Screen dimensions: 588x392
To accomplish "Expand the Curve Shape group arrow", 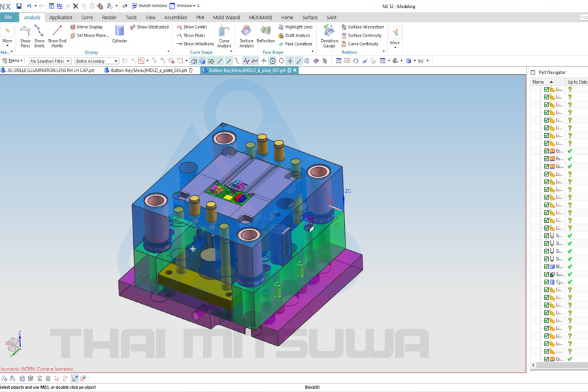I will pyautogui.click(x=231, y=52).
